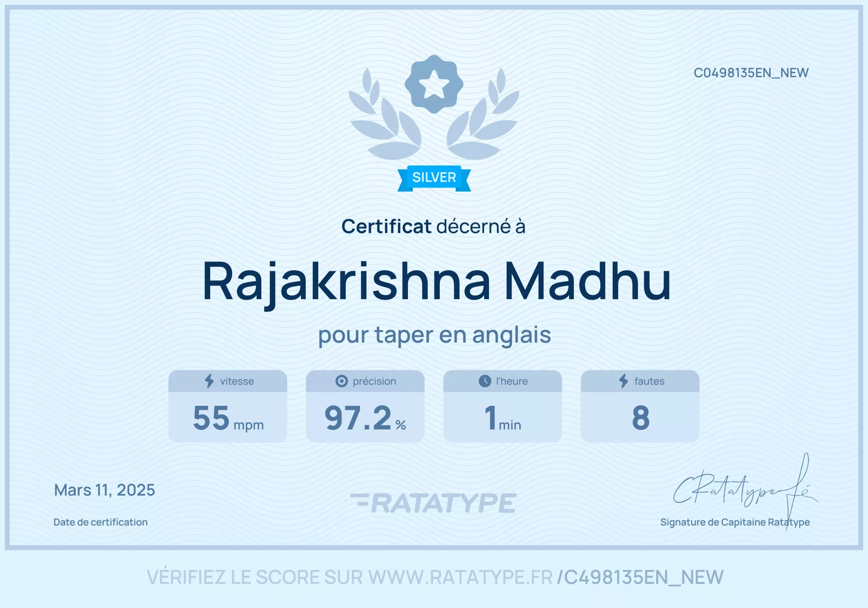Click the heading 'Certificat décerné à'
The height and width of the screenshot is (608, 868).
tap(434, 226)
